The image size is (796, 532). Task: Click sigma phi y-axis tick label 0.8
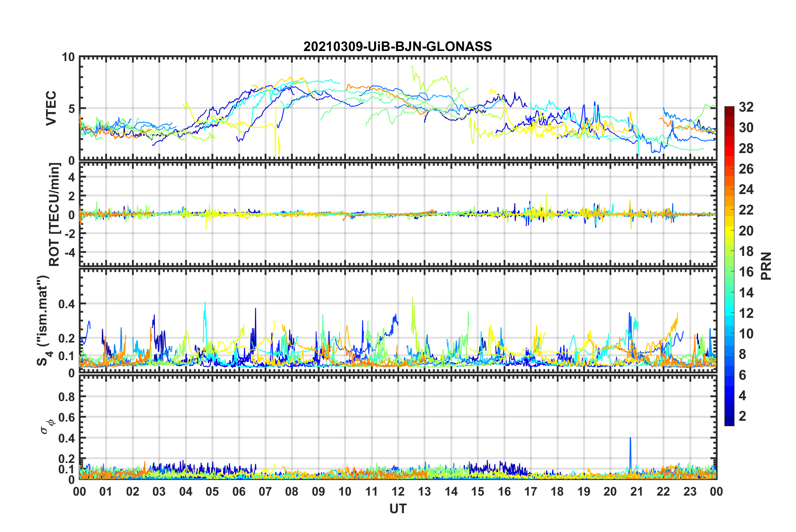click(67, 396)
